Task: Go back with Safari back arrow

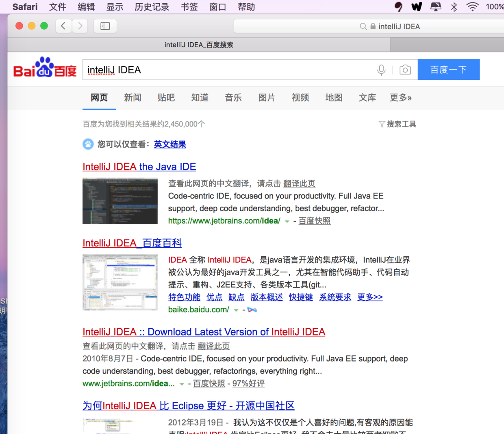Action: tap(63, 26)
